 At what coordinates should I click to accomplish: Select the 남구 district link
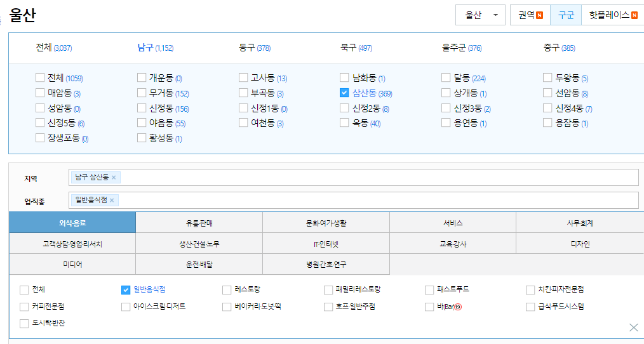(x=155, y=48)
